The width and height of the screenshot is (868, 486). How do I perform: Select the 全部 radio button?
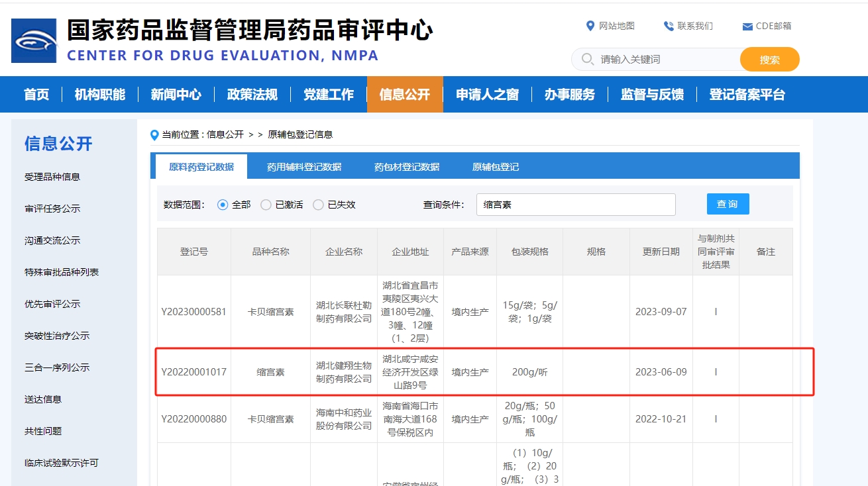tap(223, 205)
